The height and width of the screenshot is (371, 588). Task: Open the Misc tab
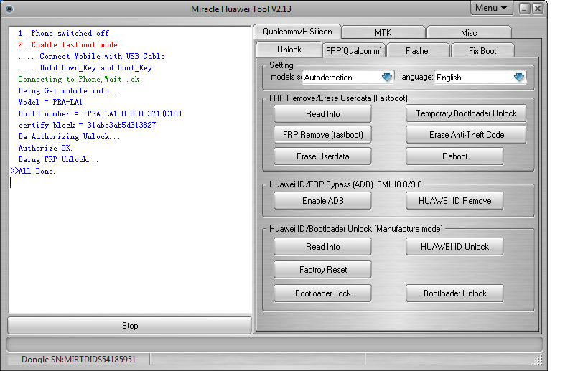pos(469,32)
